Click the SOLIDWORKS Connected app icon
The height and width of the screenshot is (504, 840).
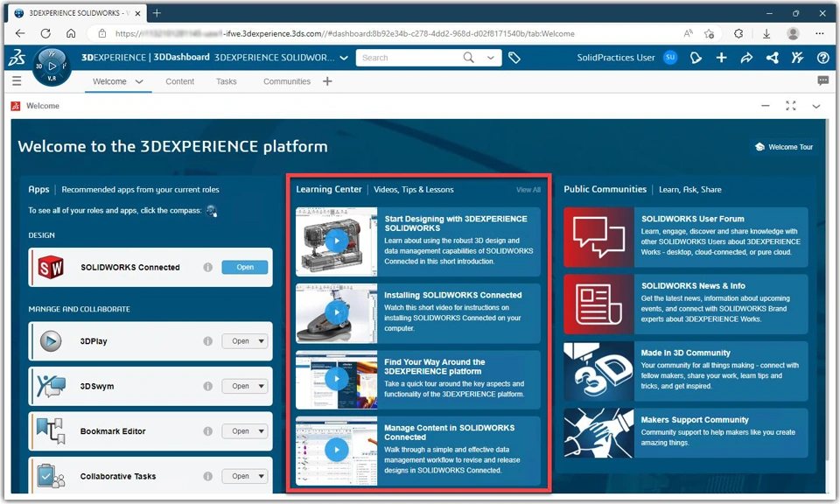(51, 267)
